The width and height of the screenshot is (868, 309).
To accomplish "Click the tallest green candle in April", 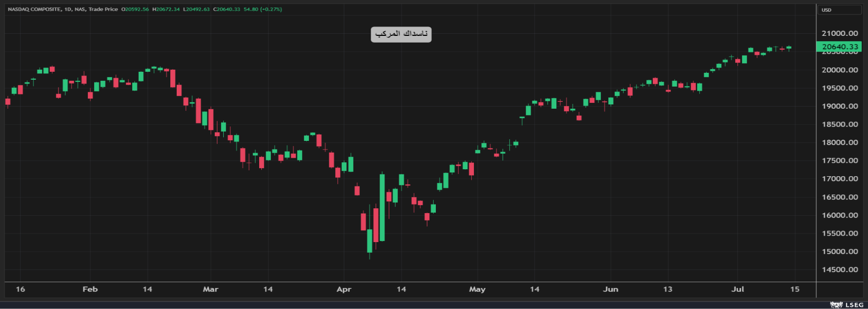I will [x=382, y=208].
